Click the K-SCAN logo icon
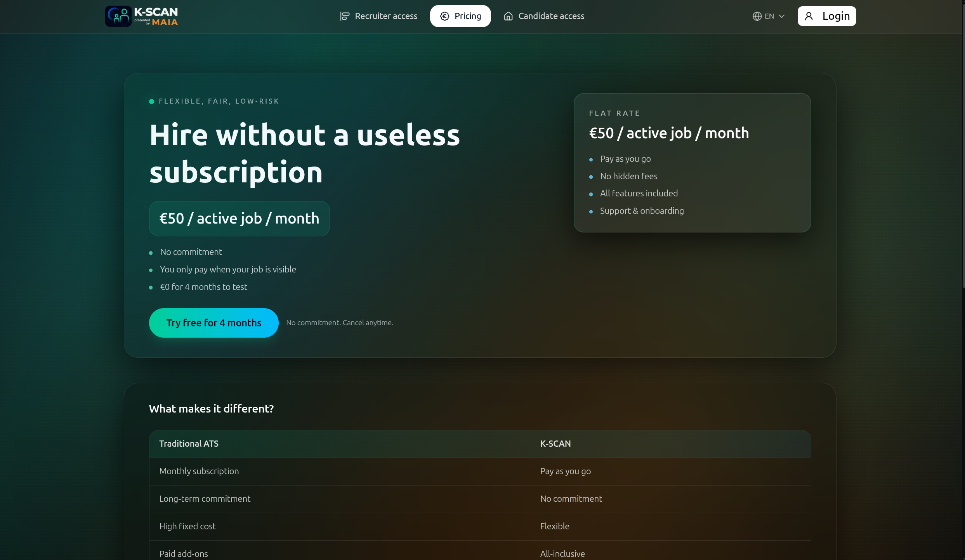The width and height of the screenshot is (965, 560). [x=118, y=16]
